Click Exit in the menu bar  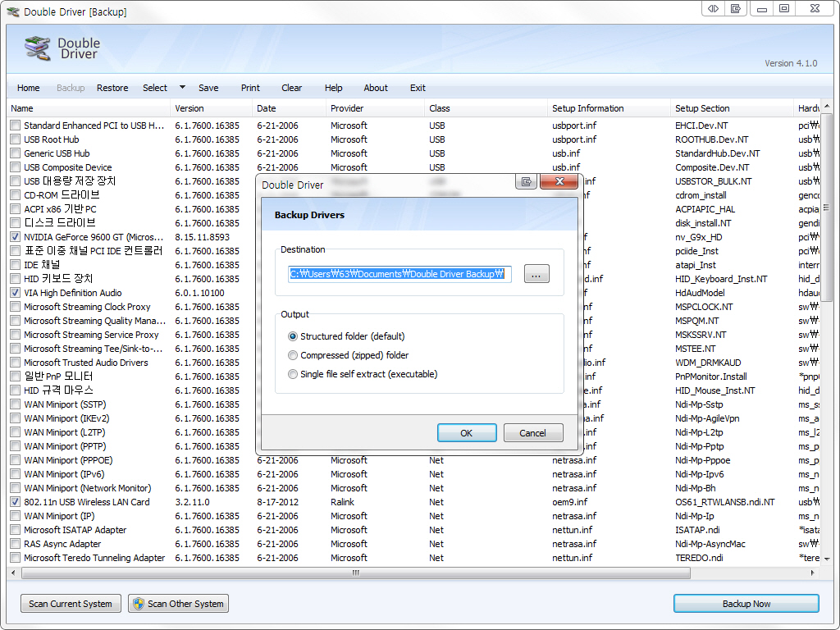pos(418,88)
